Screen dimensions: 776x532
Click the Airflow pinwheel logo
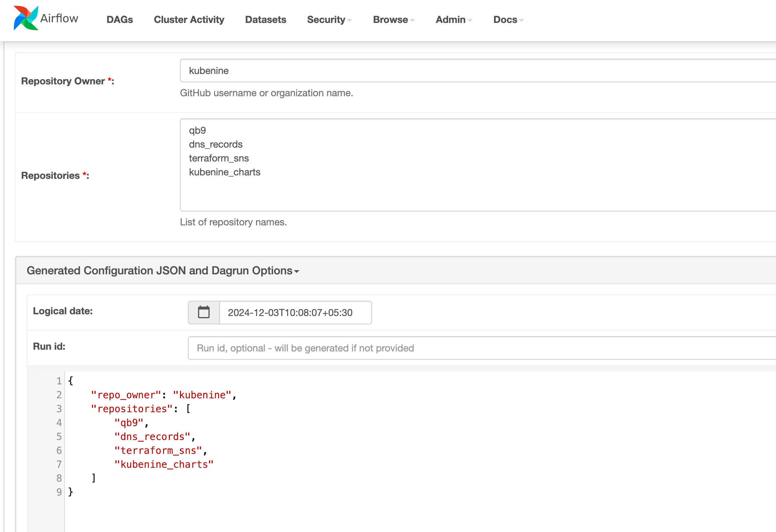click(26, 18)
